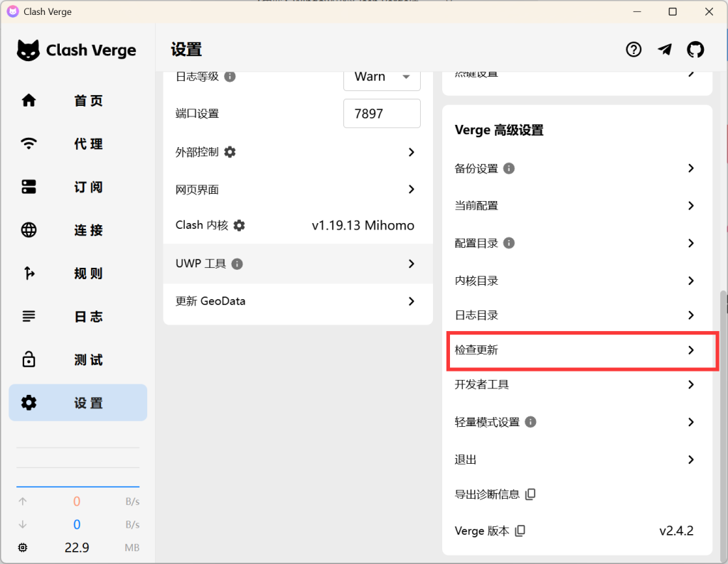Click the info icon beside 配置目录
Viewport: 728px width, 564px height.
click(x=509, y=243)
